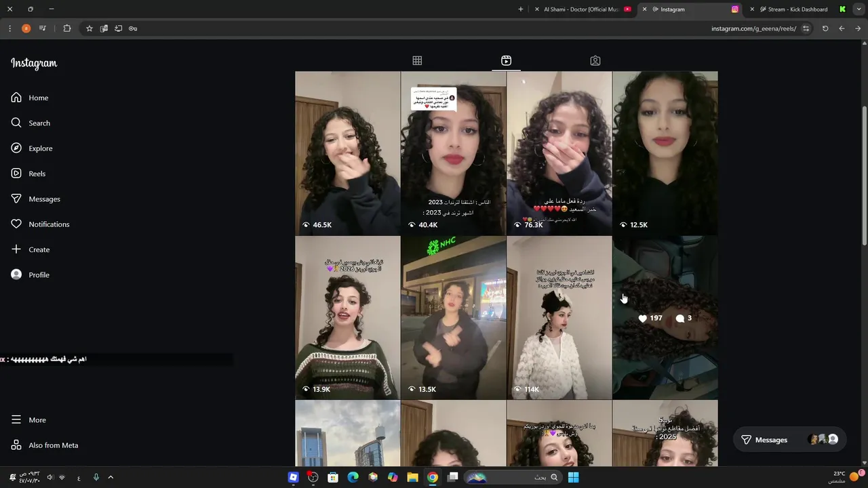Close the Al Shami YouTube tab

537,9
